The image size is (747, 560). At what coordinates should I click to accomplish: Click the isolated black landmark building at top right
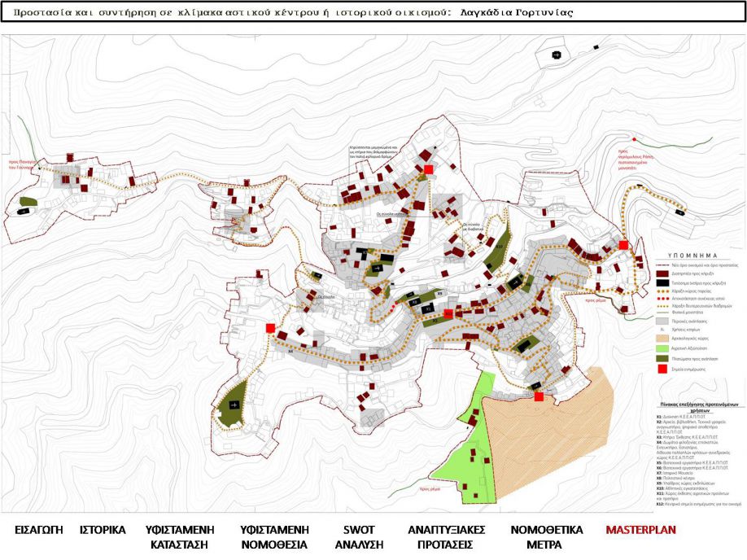point(557,55)
